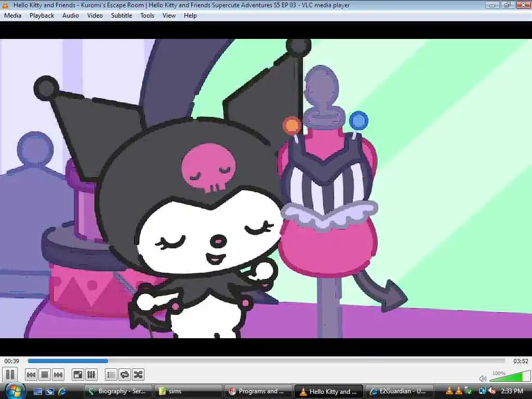Image resolution: width=532 pixels, height=399 pixels.
Task: Toggle total duration display 03:52
Action: [x=521, y=361]
